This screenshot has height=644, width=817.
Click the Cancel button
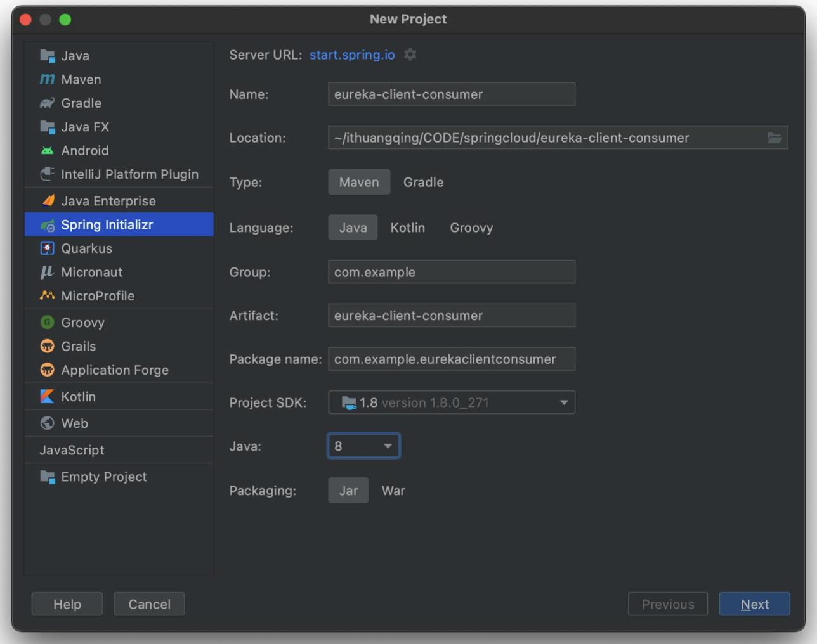[x=149, y=604]
